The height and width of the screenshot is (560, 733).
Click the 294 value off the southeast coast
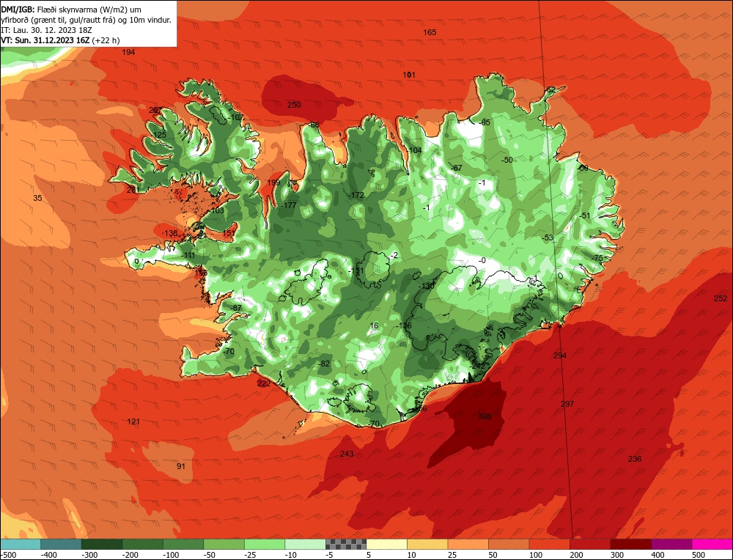[559, 355]
